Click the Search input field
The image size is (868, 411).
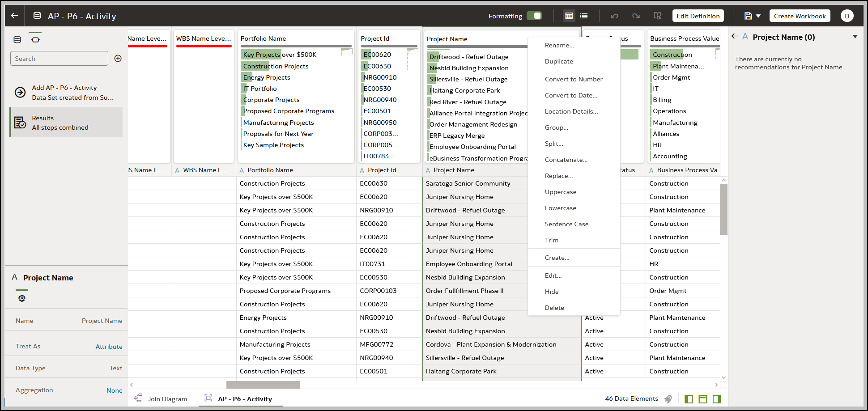pos(59,59)
